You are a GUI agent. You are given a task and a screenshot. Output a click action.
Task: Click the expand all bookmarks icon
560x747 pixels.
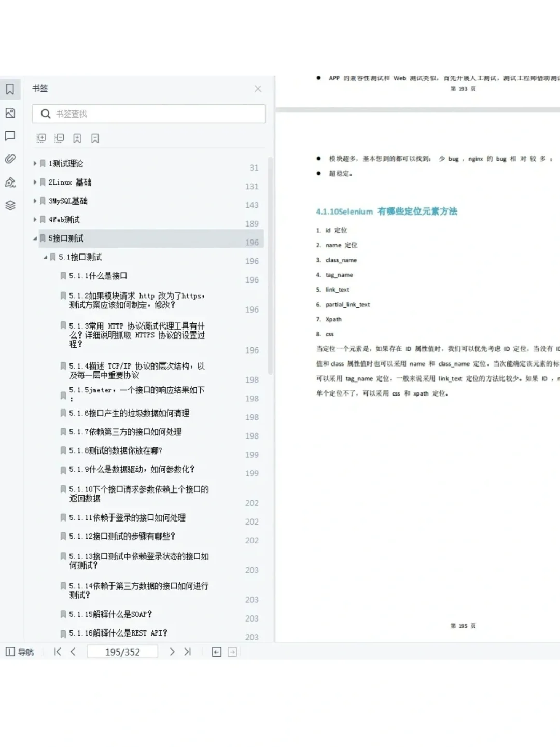click(x=41, y=138)
